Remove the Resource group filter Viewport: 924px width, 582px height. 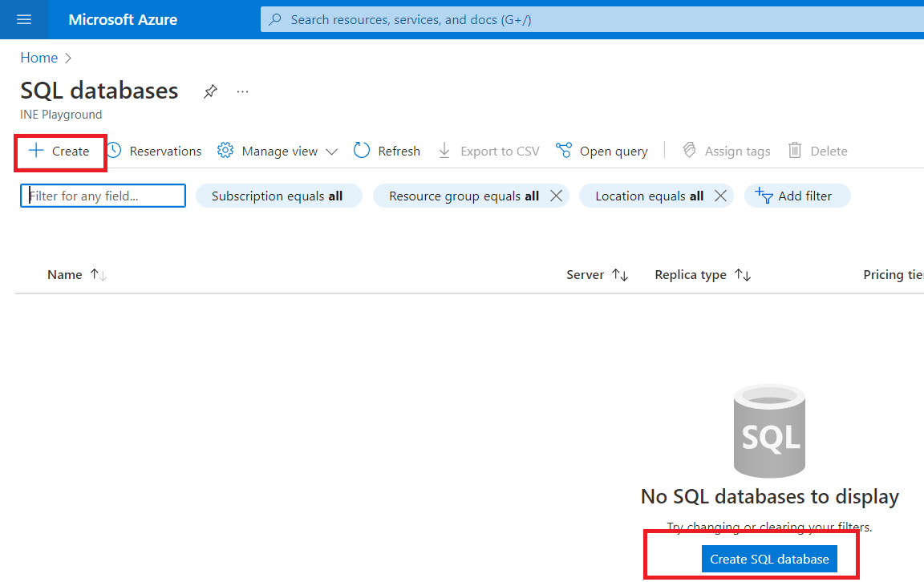click(556, 196)
